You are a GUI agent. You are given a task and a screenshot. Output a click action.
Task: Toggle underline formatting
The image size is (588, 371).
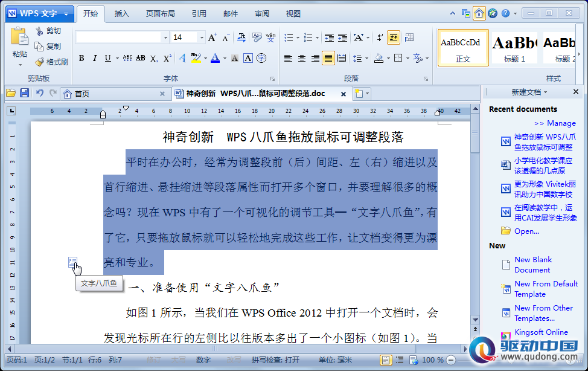(107, 58)
